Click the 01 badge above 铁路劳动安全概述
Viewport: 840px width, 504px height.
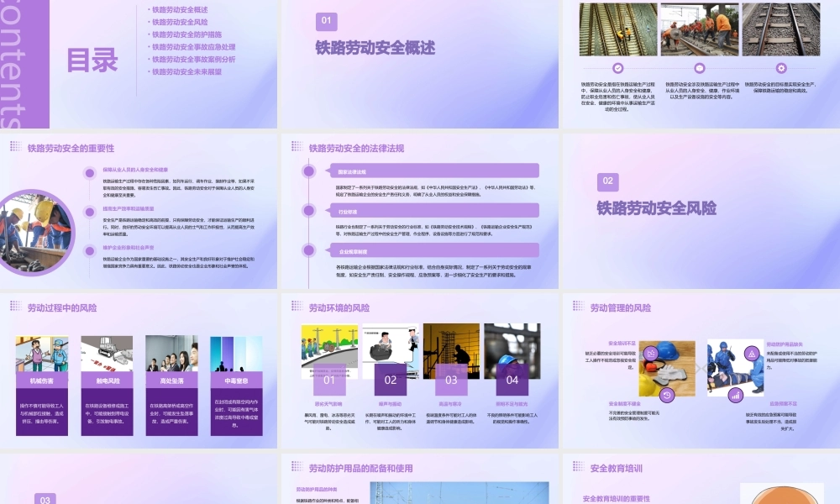326,21
